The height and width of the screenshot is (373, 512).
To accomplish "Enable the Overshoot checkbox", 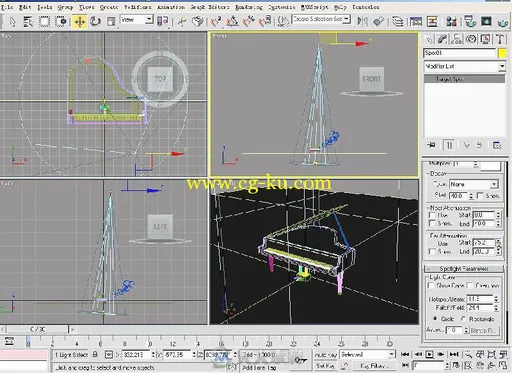I will point(470,286).
